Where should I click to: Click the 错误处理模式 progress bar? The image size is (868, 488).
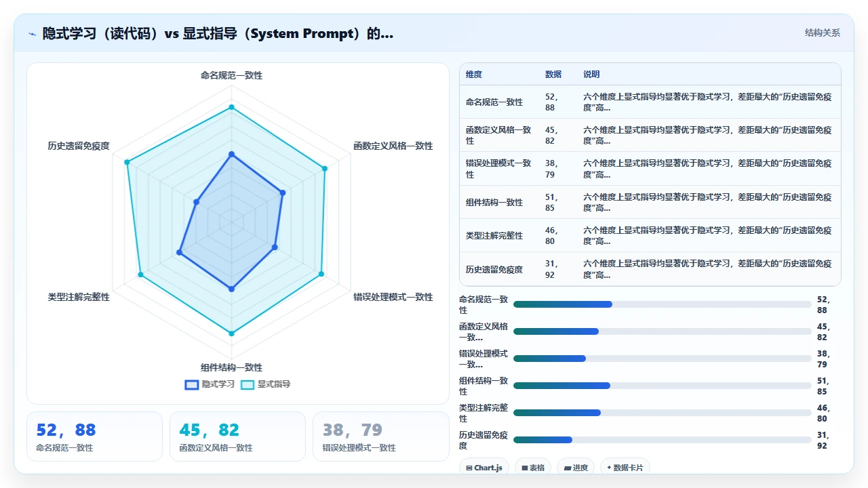point(662,359)
